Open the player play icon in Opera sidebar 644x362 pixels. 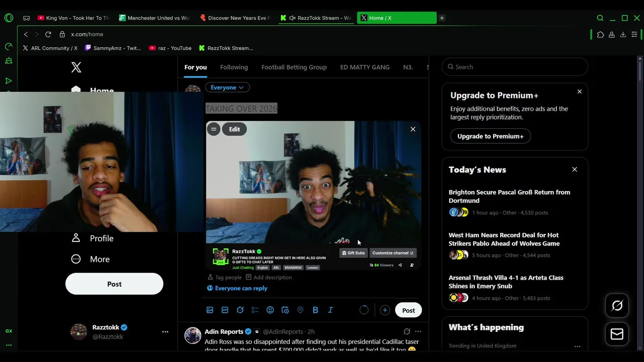(x=9, y=80)
